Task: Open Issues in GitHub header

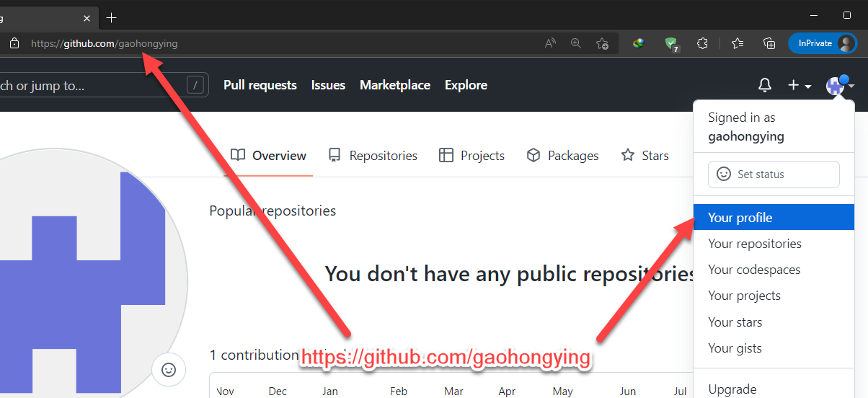Action: [x=328, y=85]
